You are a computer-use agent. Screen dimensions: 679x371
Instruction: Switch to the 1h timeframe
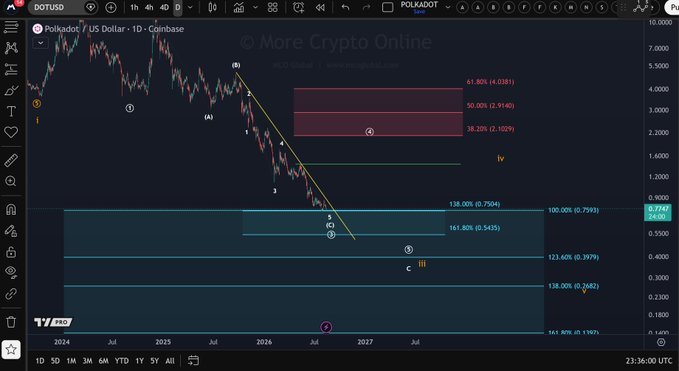pos(134,7)
